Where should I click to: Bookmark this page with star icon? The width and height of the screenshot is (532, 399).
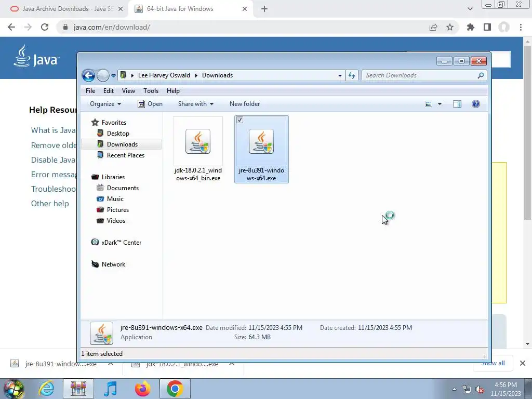[449, 27]
